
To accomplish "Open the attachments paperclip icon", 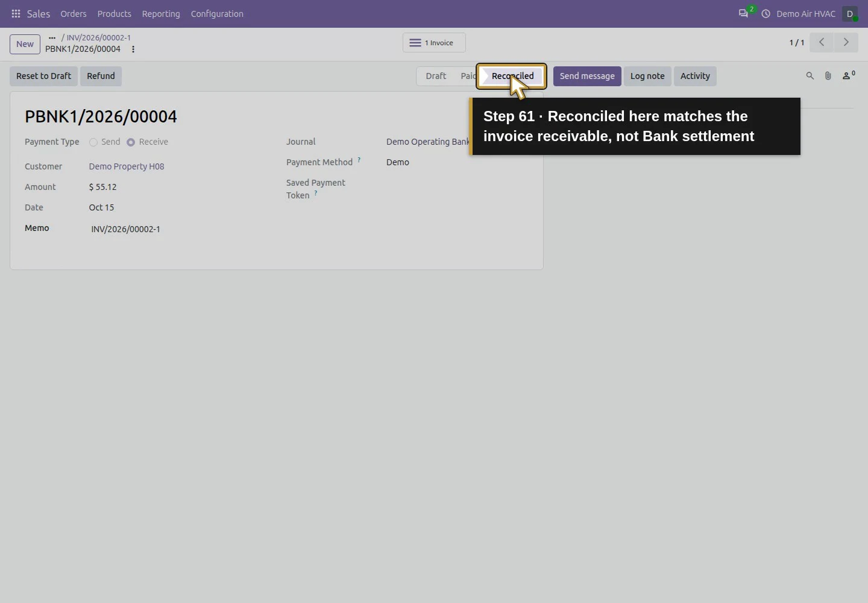I will coord(828,76).
